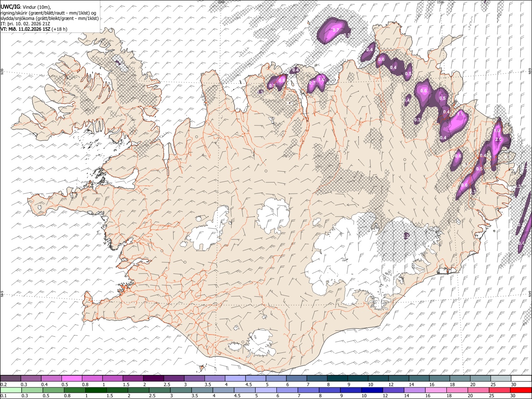
Task: Click the light violet 14–16 rain legend swatch
Action: 414,390
